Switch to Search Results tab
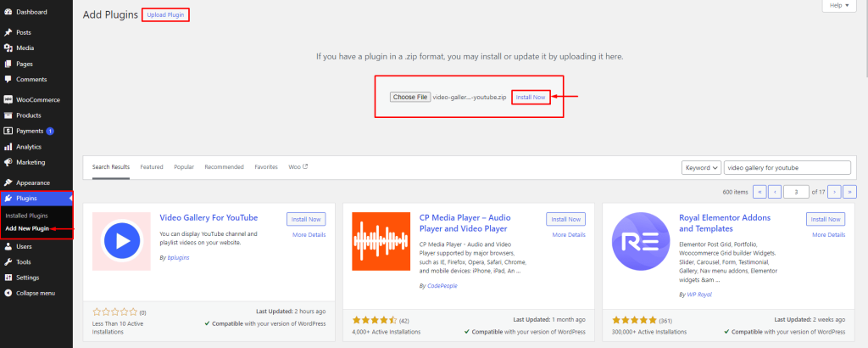Image resolution: width=868 pixels, height=348 pixels. 111,167
